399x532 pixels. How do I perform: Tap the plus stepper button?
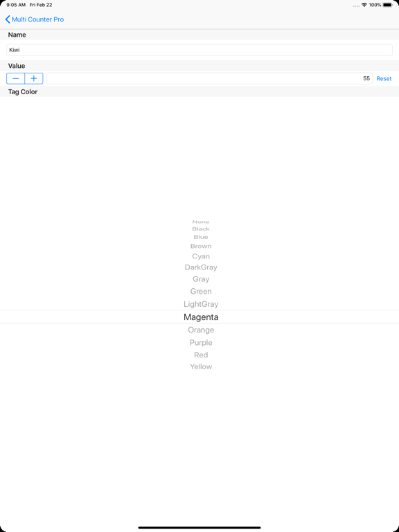coord(34,78)
